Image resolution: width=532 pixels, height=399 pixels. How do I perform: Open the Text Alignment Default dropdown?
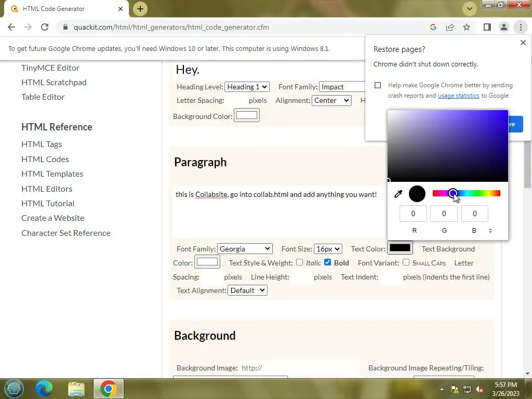tap(247, 290)
